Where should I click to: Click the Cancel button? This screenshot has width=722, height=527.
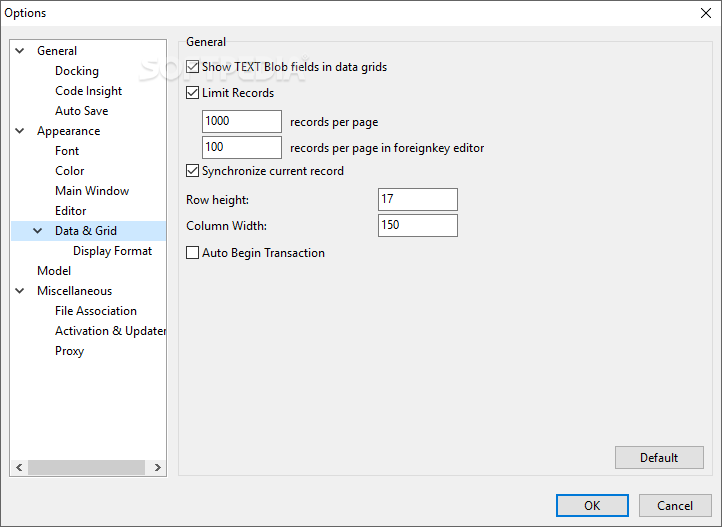[675, 505]
